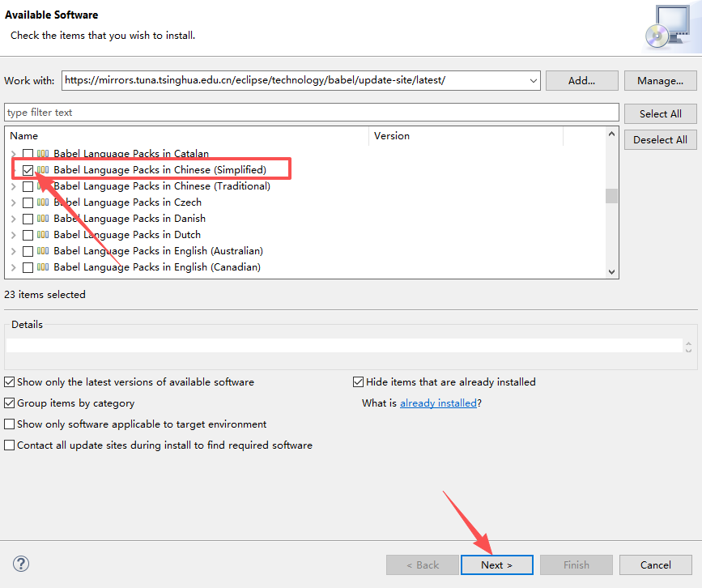The width and height of the screenshot is (702, 588).
Task: Sort by the Name column header
Action: click(x=187, y=136)
